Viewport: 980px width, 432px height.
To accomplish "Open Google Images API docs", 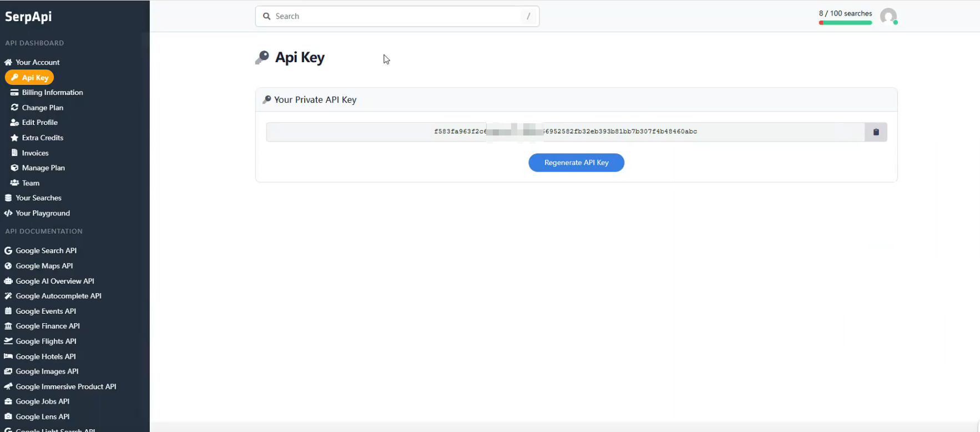I will pos(47,371).
